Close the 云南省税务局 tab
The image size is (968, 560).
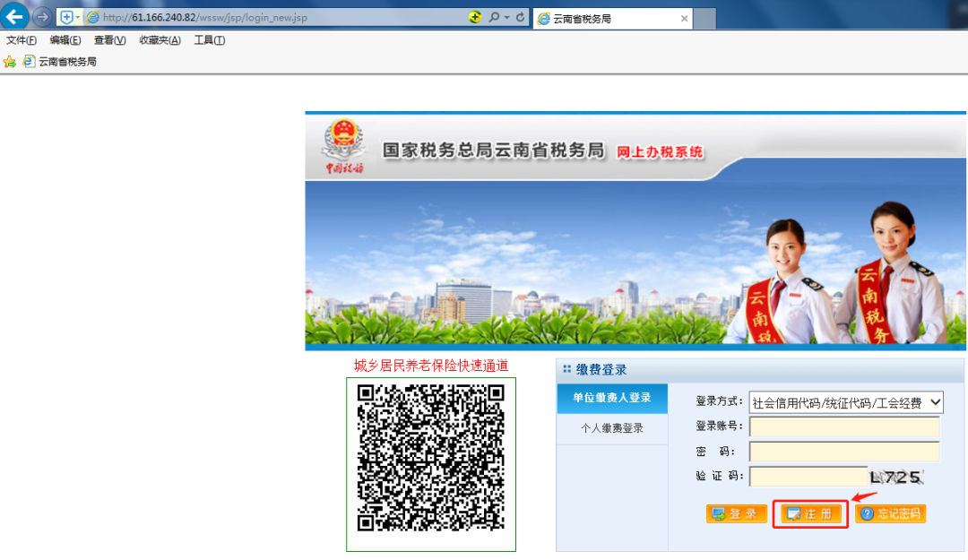[x=684, y=19]
